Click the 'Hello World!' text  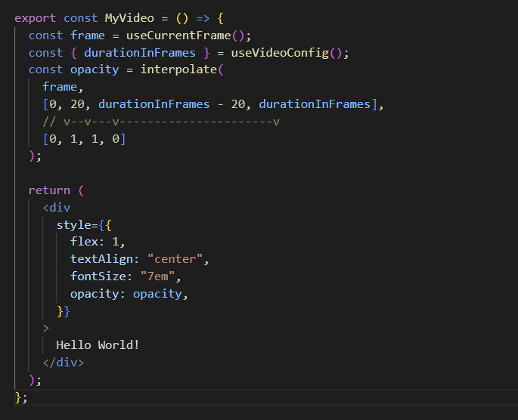98,345
